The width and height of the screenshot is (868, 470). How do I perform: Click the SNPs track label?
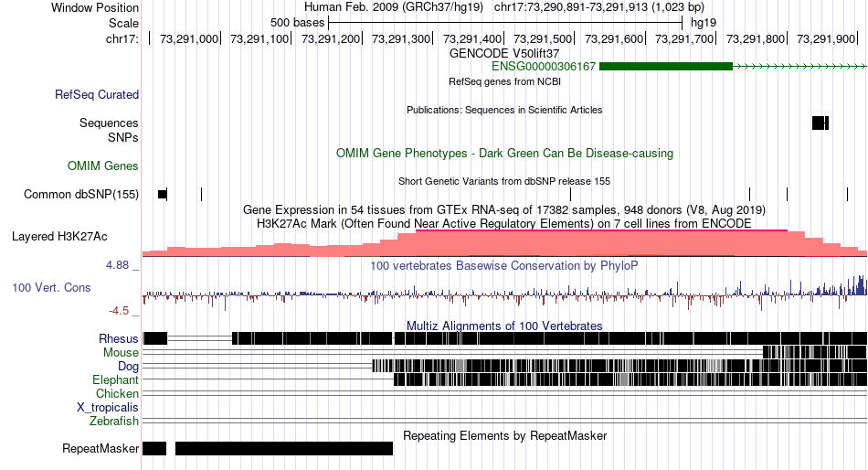click(x=123, y=137)
